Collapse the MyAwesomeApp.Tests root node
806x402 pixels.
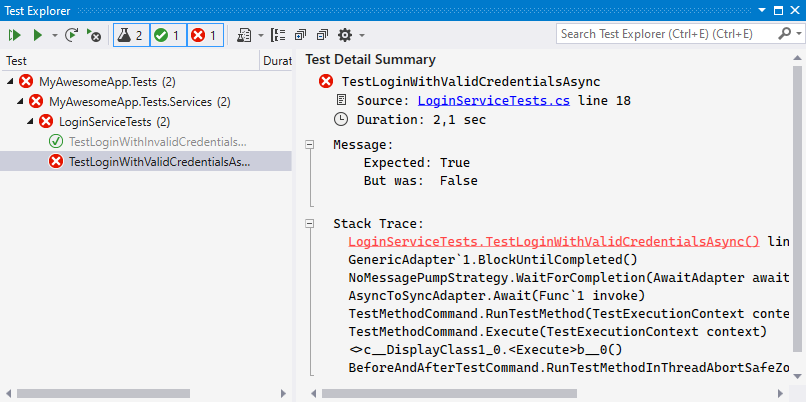click(10, 81)
